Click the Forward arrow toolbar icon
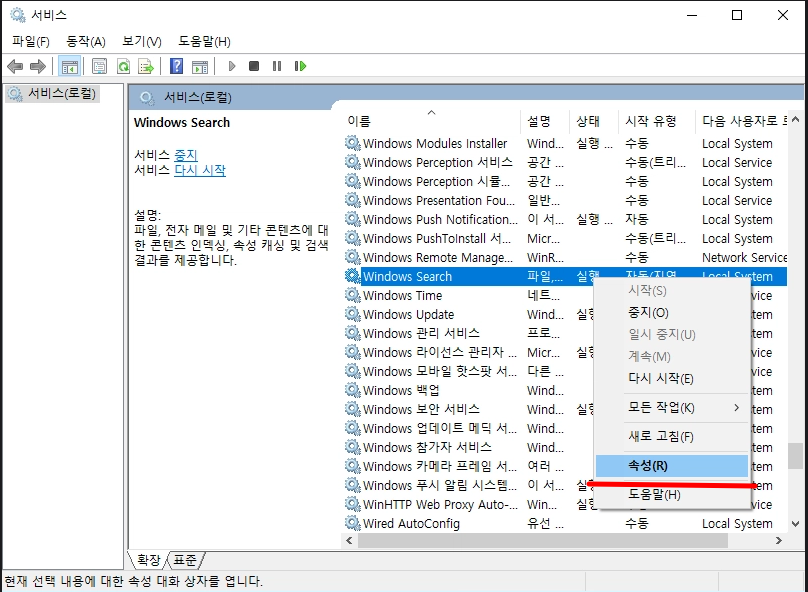This screenshot has width=808, height=592. pyautogui.click(x=38, y=66)
